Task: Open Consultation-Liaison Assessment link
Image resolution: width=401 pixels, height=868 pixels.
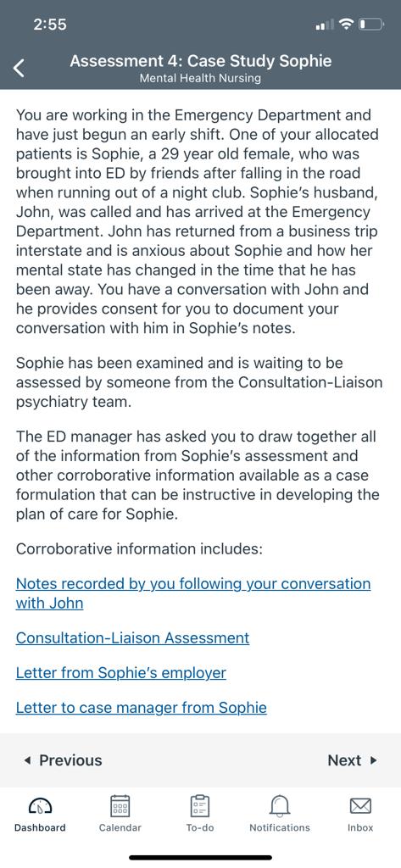Action: point(132,637)
